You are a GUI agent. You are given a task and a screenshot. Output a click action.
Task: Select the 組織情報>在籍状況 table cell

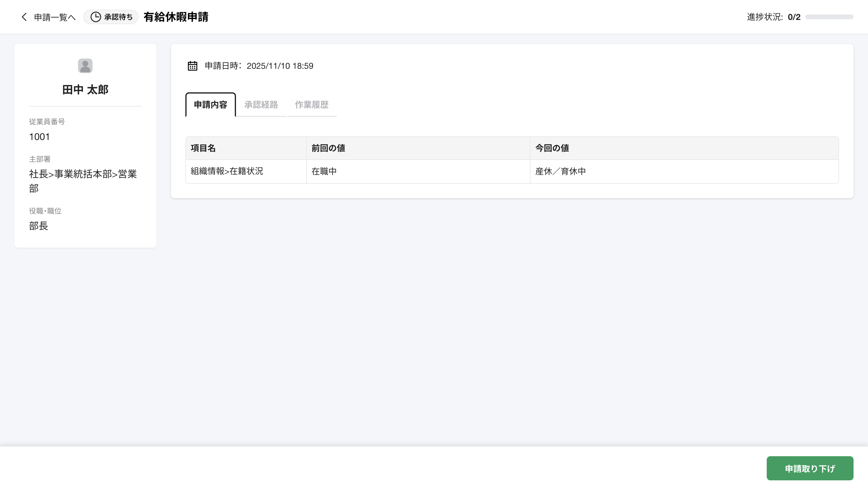(x=227, y=171)
